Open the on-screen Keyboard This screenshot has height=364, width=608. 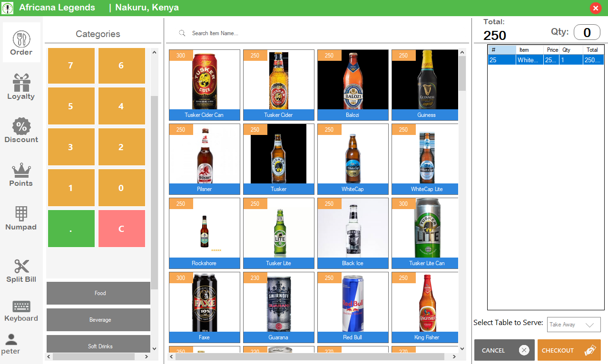tap(21, 309)
